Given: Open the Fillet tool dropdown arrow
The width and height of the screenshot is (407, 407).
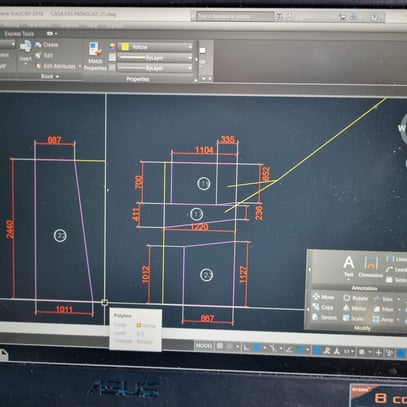Looking at the screenshot, I should click(x=399, y=310).
